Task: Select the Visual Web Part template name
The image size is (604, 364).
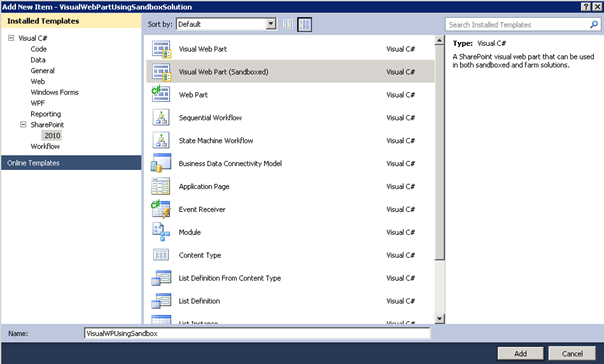Action: (203, 49)
